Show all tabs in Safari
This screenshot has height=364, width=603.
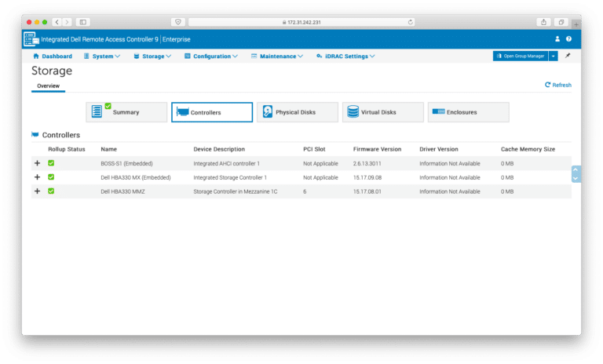(561, 22)
